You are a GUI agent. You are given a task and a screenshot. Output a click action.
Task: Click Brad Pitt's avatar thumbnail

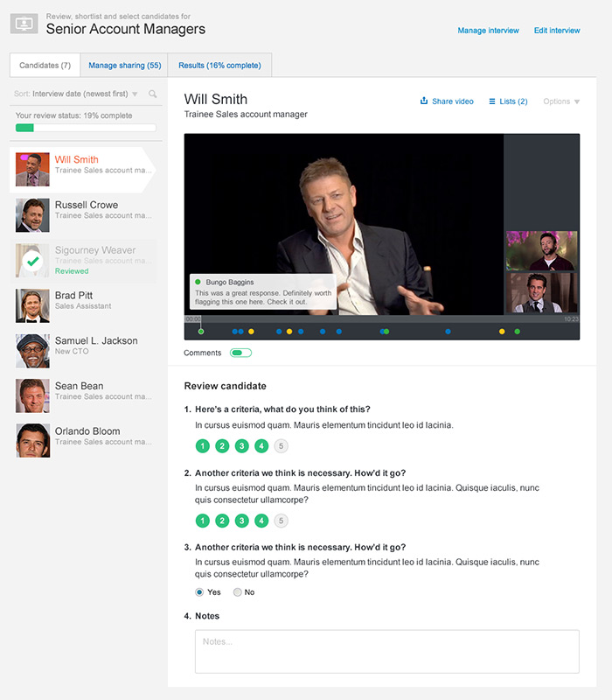[32, 305]
